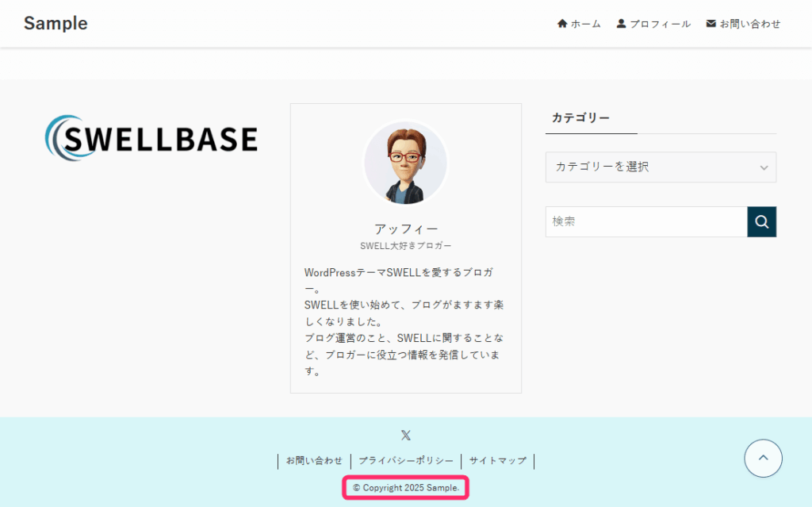Click the person icon beside プロフィール
The height and width of the screenshot is (507, 812).
621,23
